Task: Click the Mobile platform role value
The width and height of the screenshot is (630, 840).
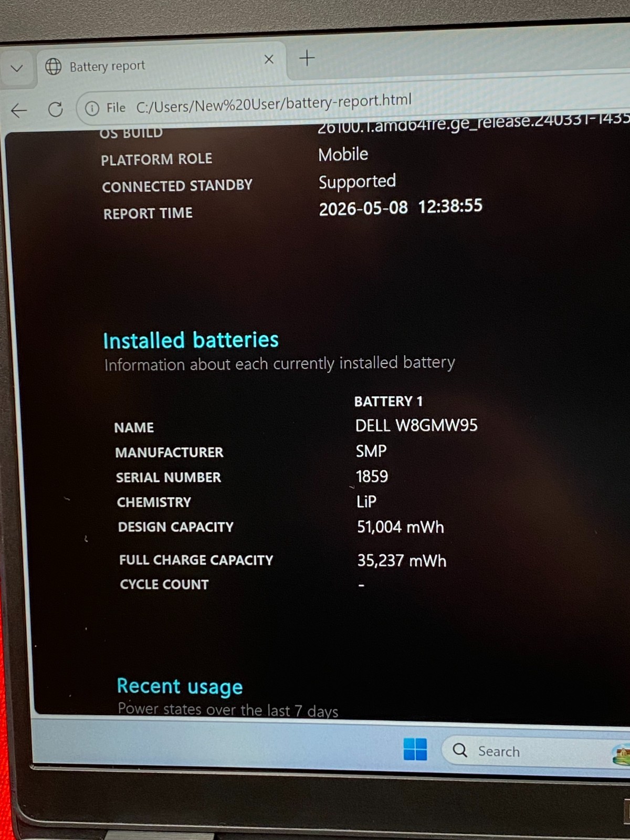Action: pos(343,154)
